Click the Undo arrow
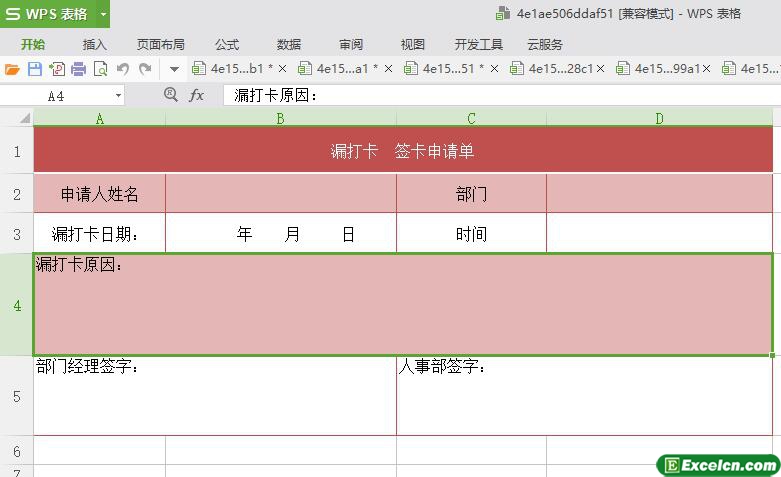Screen dimensions: 781x477 (x=123, y=69)
